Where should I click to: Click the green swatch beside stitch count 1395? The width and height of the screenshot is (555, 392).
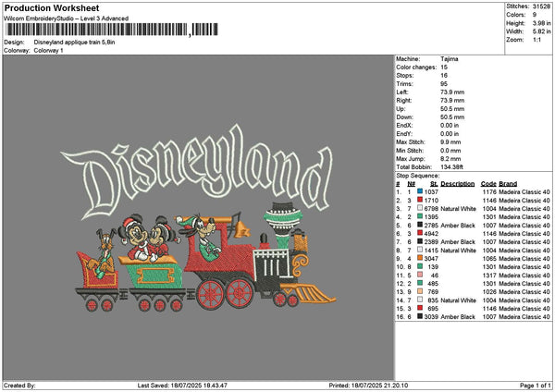[x=420, y=216]
